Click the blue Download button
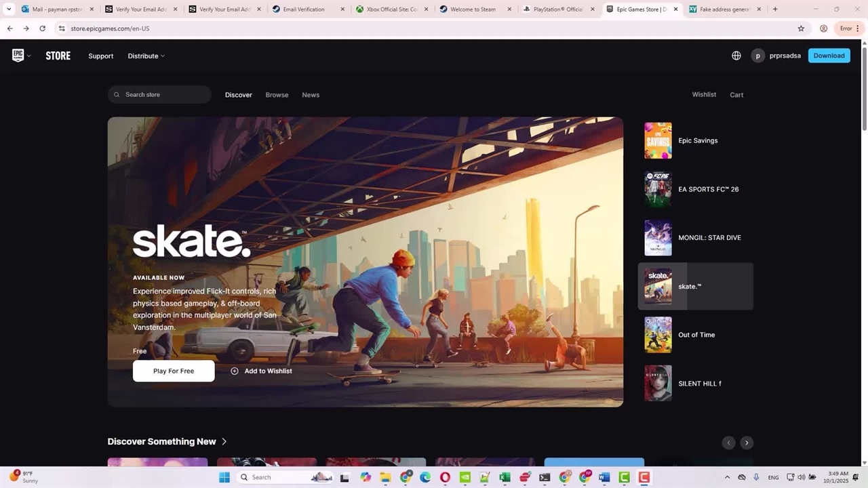The image size is (868, 488). 829,56
